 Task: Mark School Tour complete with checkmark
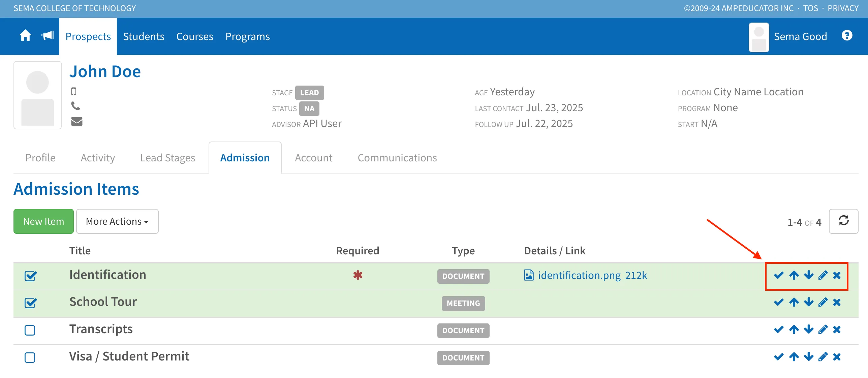click(779, 303)
